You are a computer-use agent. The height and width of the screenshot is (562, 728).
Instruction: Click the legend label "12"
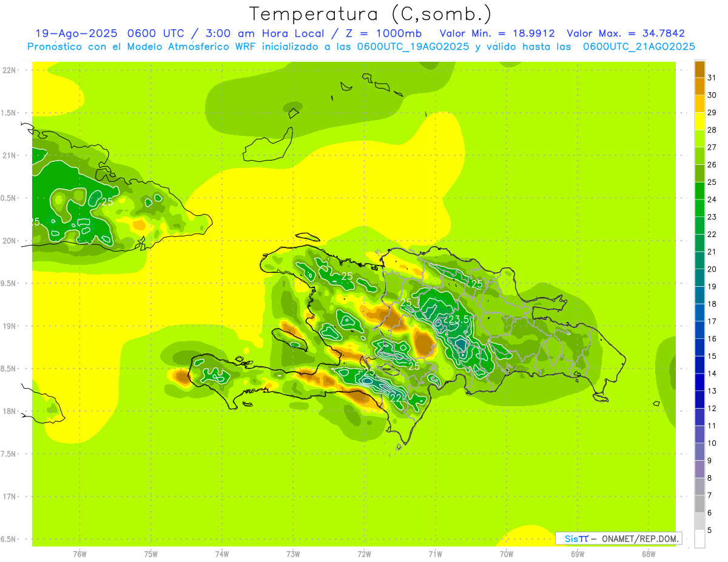(x=712, y=408)
